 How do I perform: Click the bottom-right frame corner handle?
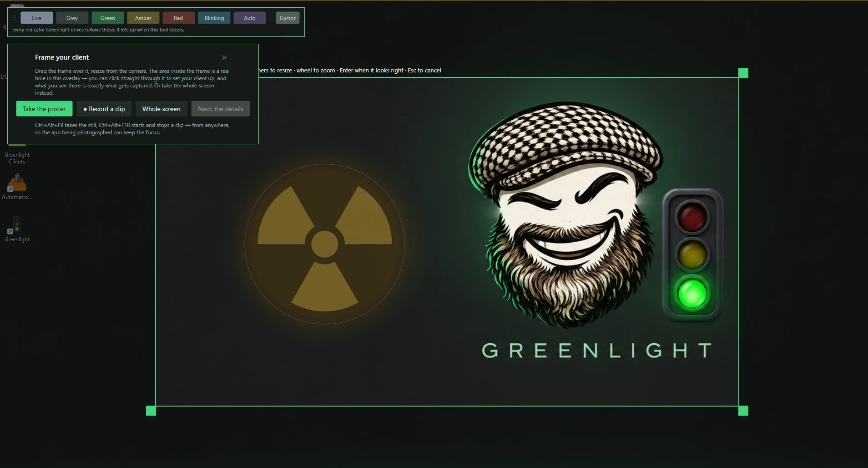tap(743, 411)
